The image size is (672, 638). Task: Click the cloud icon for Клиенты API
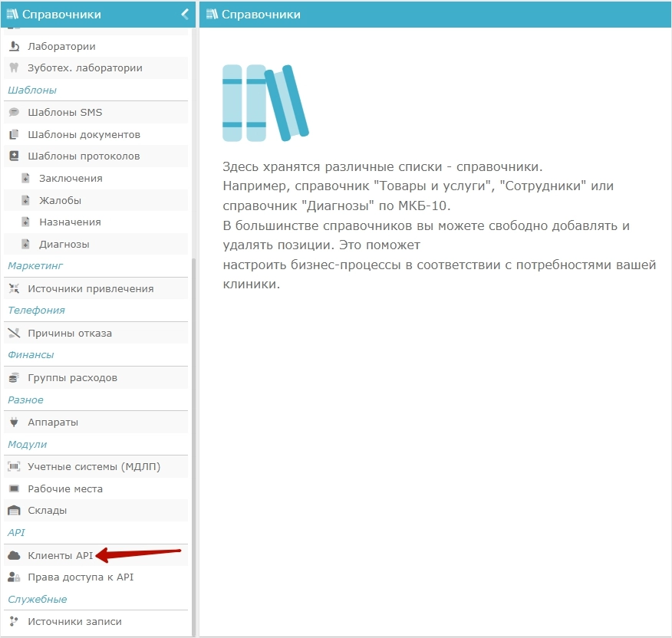(x=14, y=555)
